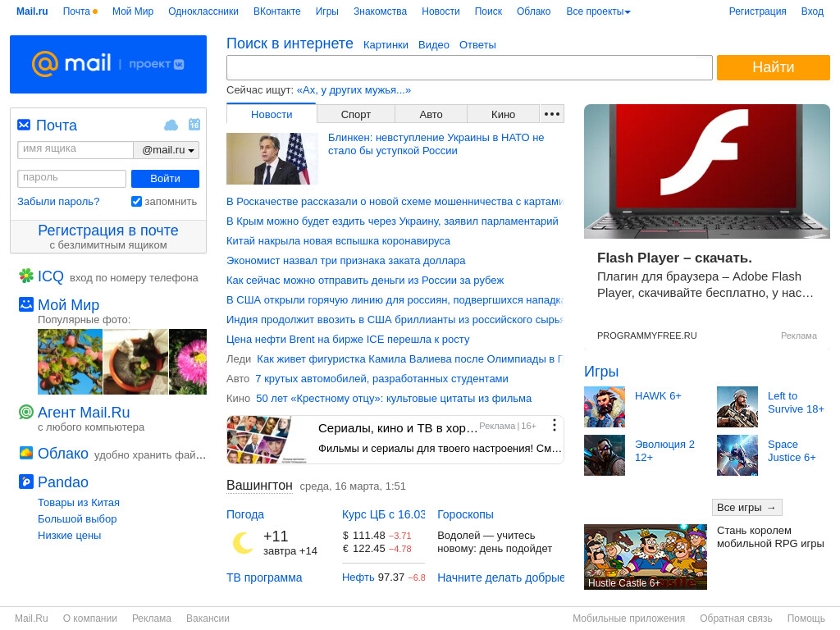Image resolution: width=840 pixels, height=630 pixels.
Task: Open the apples popular photo
Action: tap(70, 362)
